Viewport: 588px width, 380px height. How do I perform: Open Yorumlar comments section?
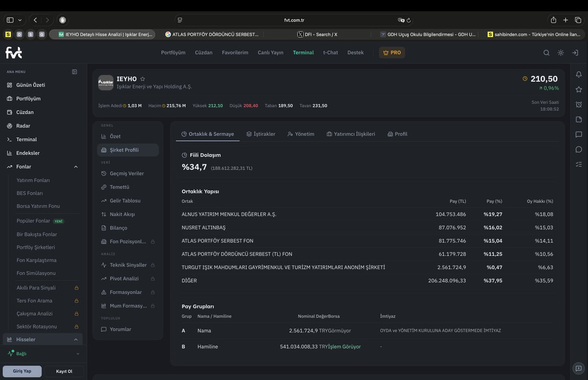pyautogui.click(x=121, y=330)
